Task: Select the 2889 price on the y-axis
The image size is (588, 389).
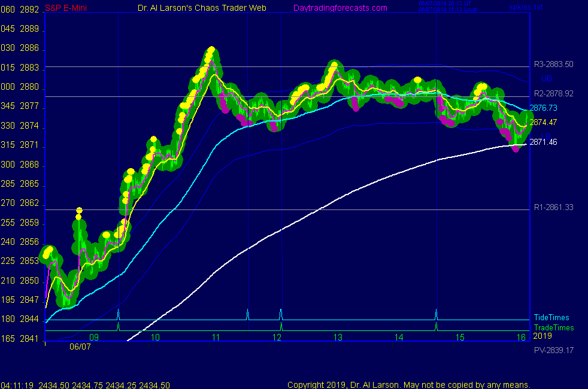Action: pos(29,29)
